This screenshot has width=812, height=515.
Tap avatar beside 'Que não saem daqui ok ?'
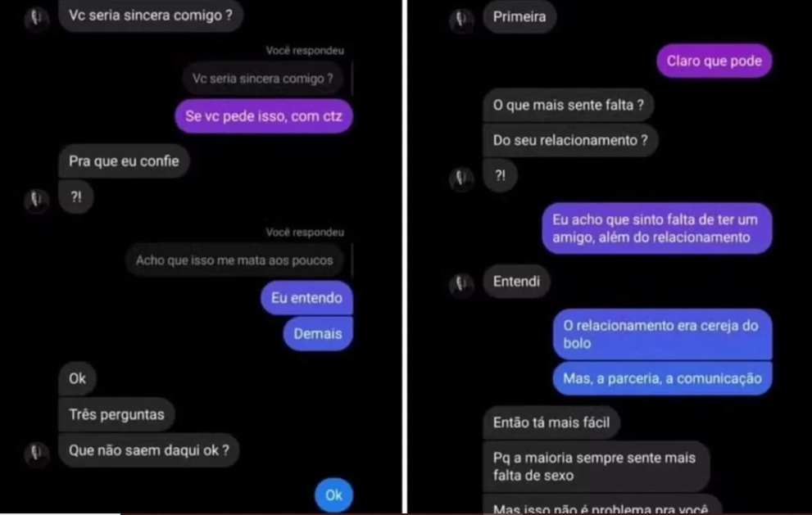[36, 454]
